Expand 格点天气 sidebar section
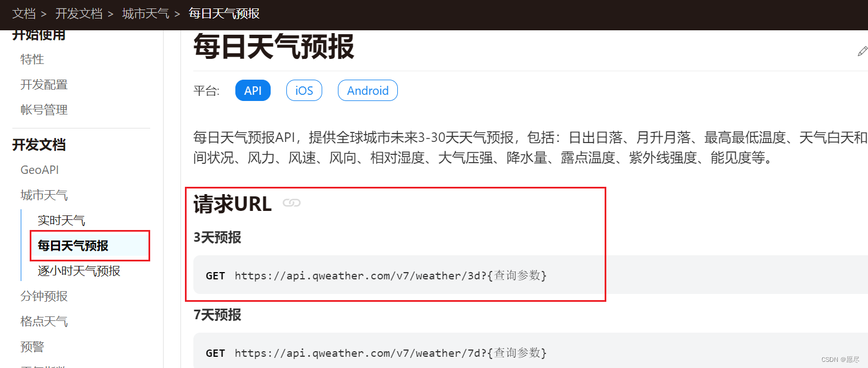The width and height of the screenshot is (868, 368). click(44, 321)
